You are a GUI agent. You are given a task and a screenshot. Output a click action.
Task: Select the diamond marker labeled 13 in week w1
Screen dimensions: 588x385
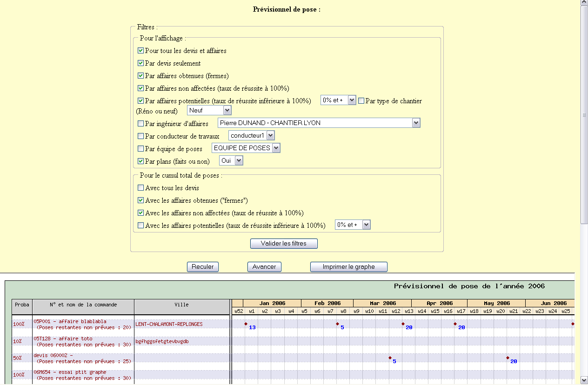(246, 324)
